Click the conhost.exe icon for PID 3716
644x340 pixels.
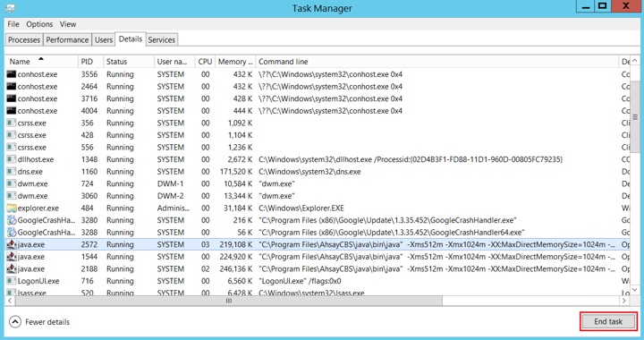11,98
